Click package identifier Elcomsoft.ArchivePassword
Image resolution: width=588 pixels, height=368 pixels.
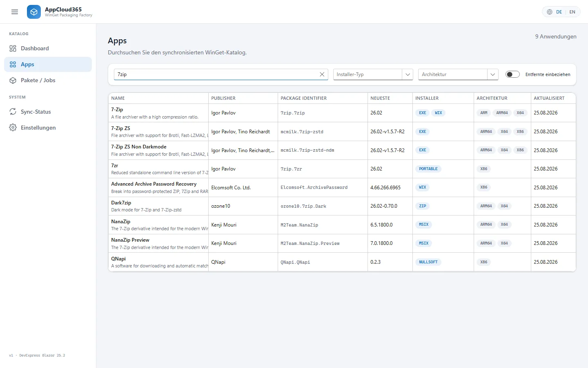point(314,188)
